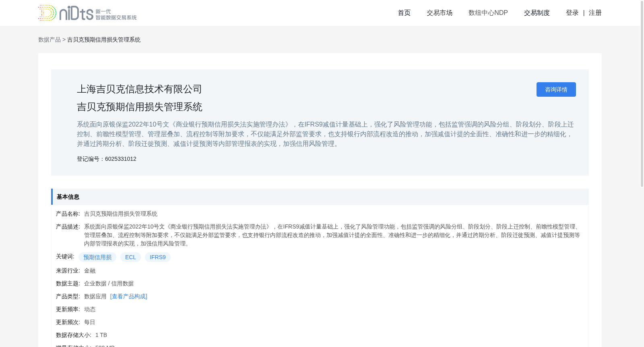Click the niDts logo
Image resolution: width=644 pixels, height=347 pixels.
tap(87, 13)
